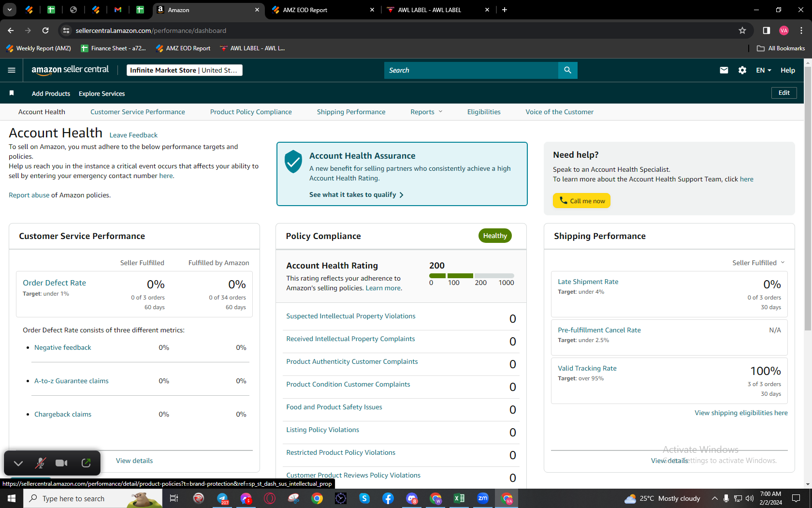Click the search magnifier button
The image size is (812, 508).
(x=567, y=70)
